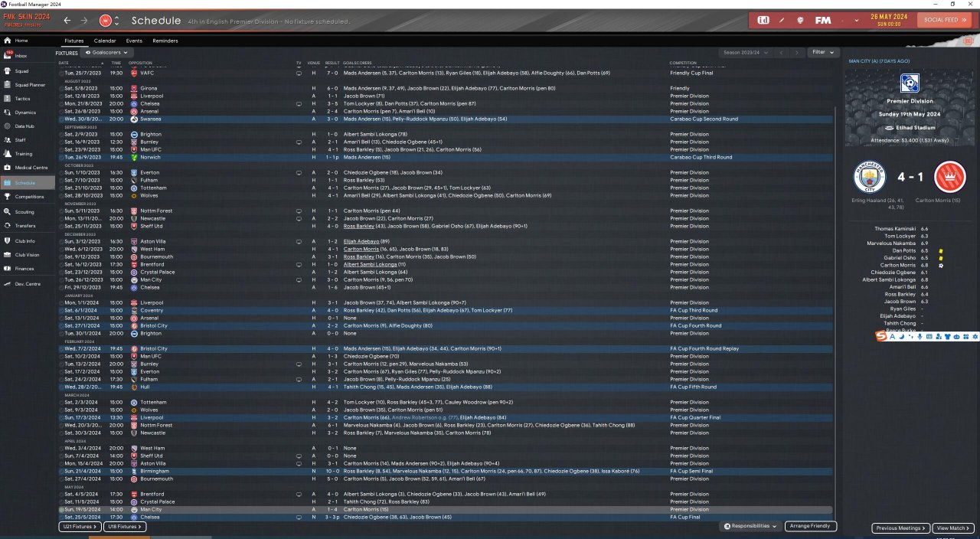Open the Filter dropdown
Image resolution: width=980 pixels, height=539 pixels.
tap(822, 52)
